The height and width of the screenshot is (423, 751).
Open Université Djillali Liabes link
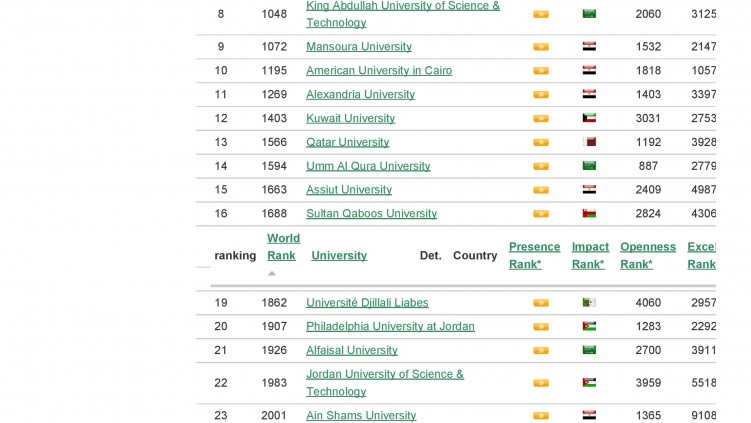point(367,303)
